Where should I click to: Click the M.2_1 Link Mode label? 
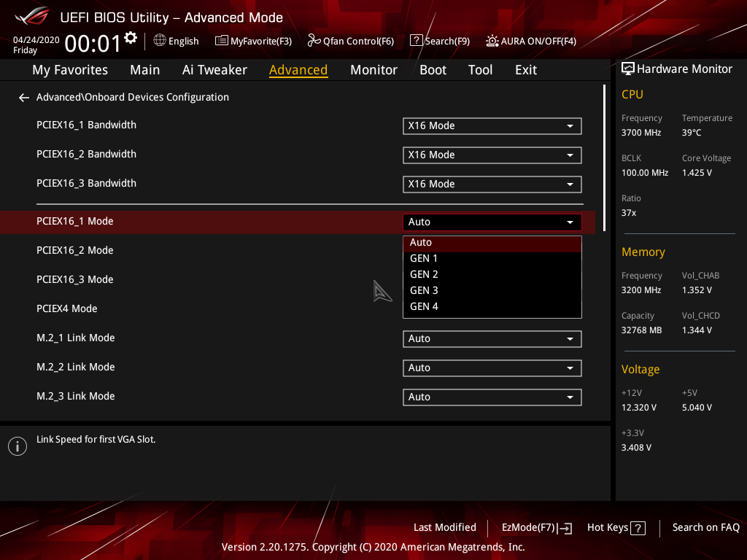tap(76, 338)
